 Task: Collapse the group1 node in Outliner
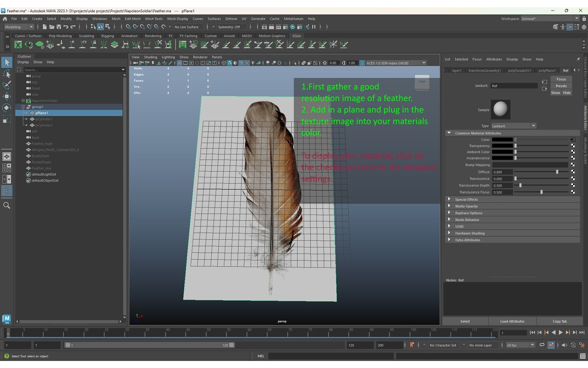click(23, 107)
